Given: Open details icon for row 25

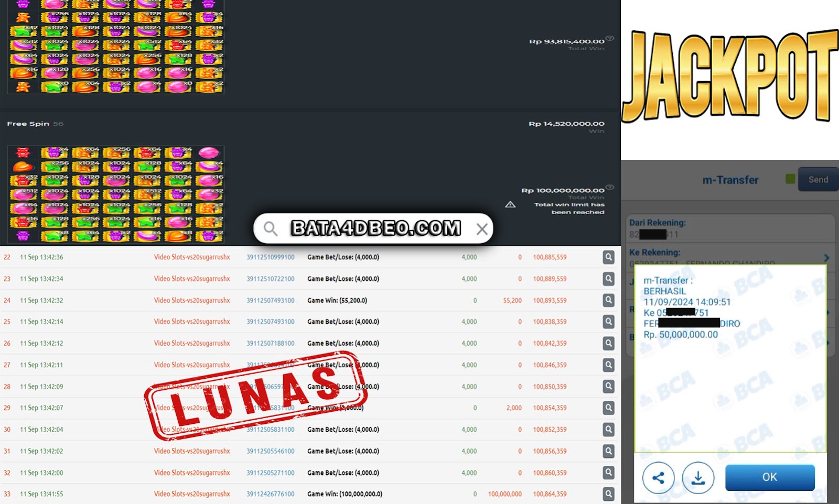Looking at the screenshot, I should coord(608,322).
